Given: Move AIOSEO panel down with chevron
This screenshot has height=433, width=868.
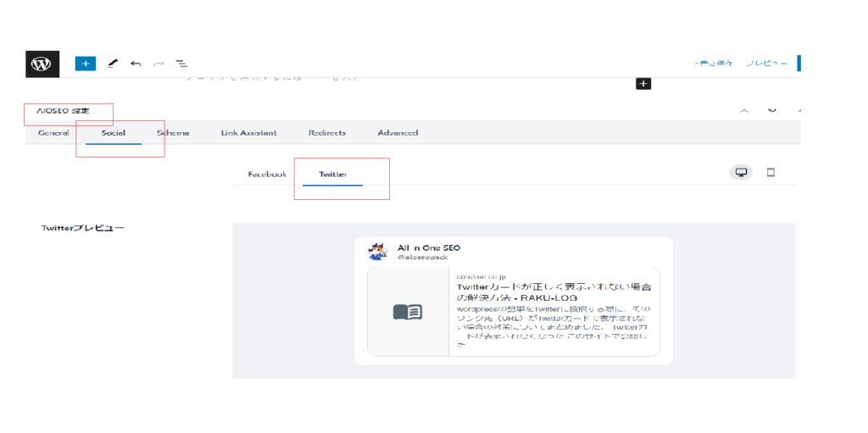Looking at the screenshot, I should (771, 110).
